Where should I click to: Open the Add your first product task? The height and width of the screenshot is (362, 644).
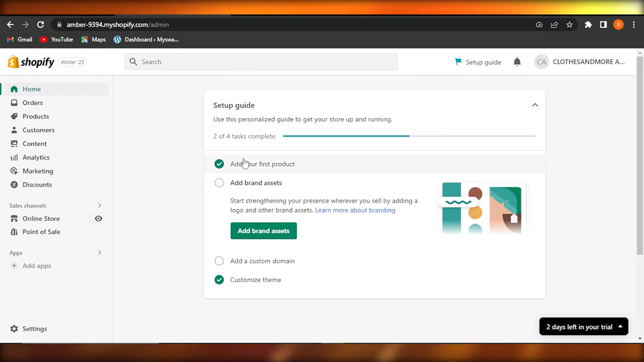point(375,164)
